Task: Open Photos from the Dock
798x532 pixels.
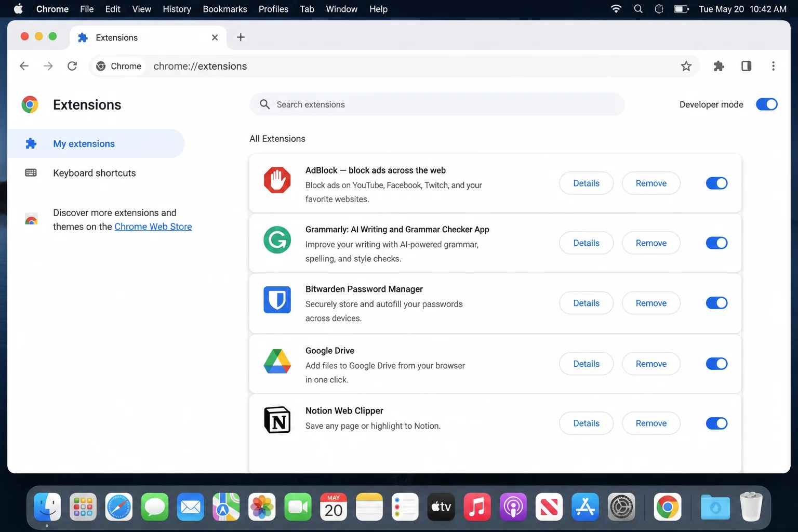Action: [x=262, y=507]
